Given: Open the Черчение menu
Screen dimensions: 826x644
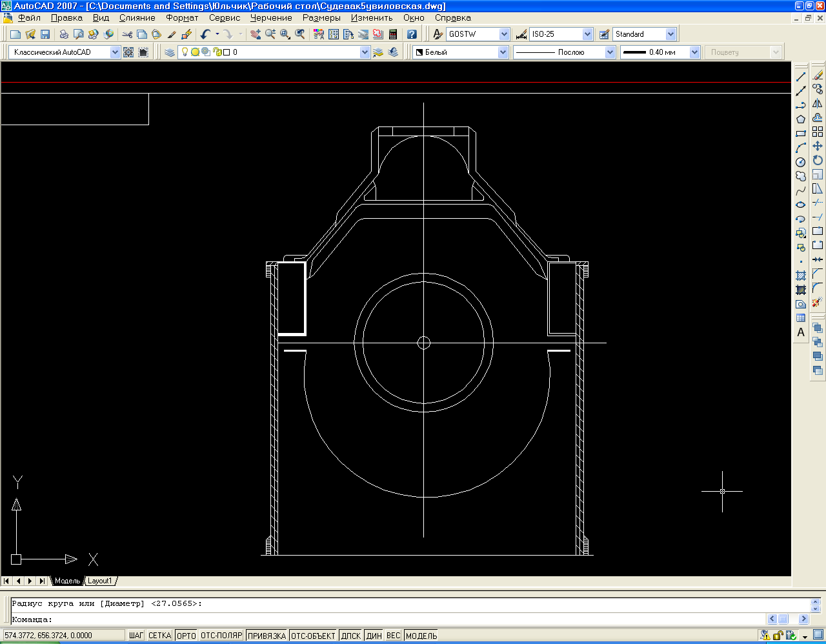Looking at the screenshot, I should coord(271,18).
